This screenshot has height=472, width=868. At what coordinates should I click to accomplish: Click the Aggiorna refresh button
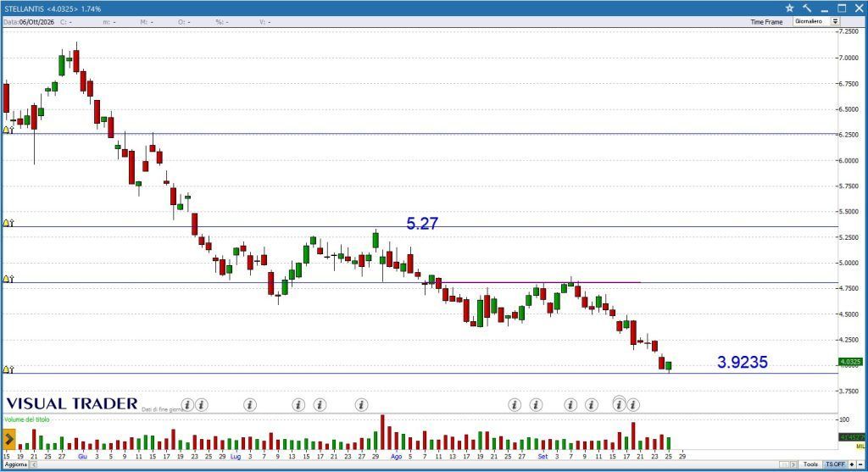16,464
